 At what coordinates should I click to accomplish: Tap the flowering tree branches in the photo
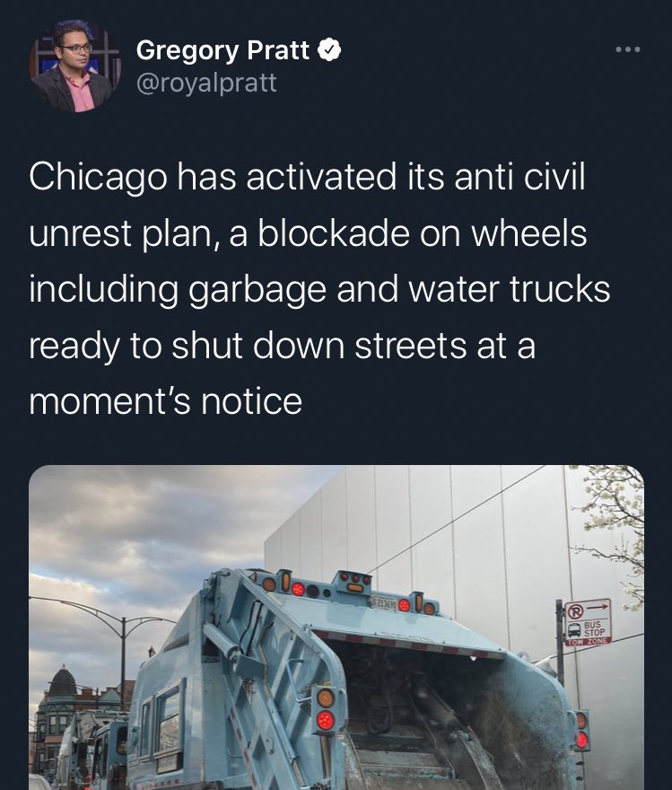coord(614,529)
